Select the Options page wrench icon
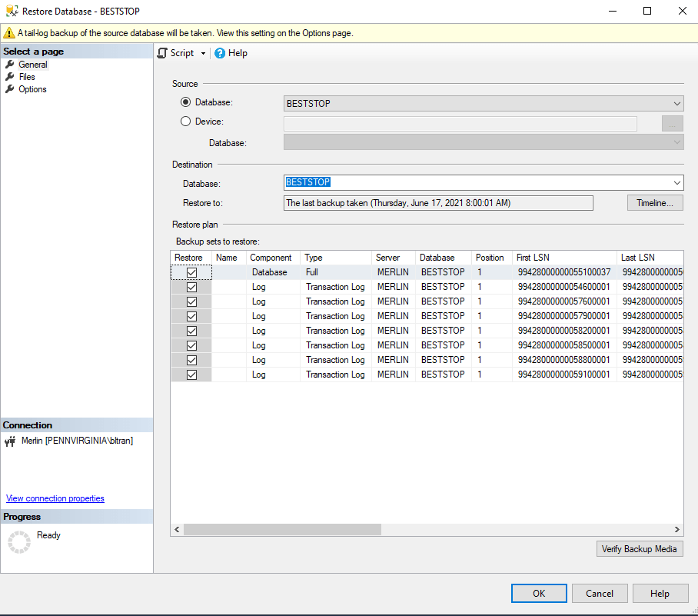Image resolution: width=698 pixels, height=616 pixels. pyautogui.click(x=10, y=89)
